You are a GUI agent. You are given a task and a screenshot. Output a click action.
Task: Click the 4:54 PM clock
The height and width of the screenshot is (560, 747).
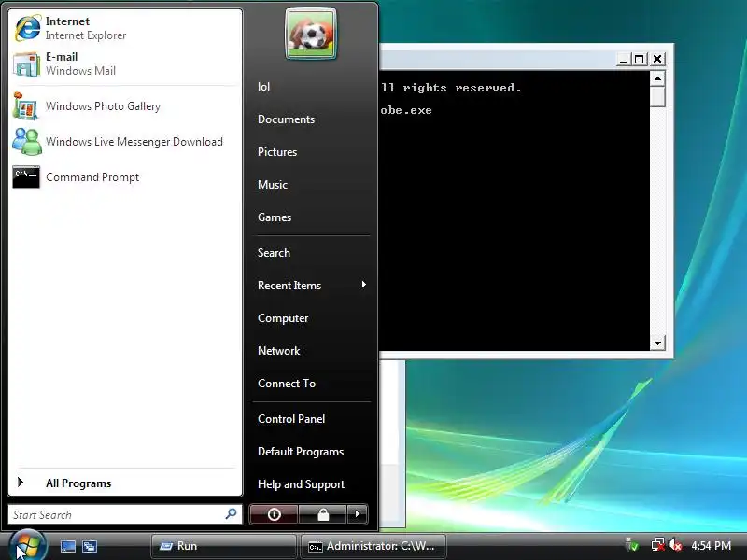tap(711, 546)
